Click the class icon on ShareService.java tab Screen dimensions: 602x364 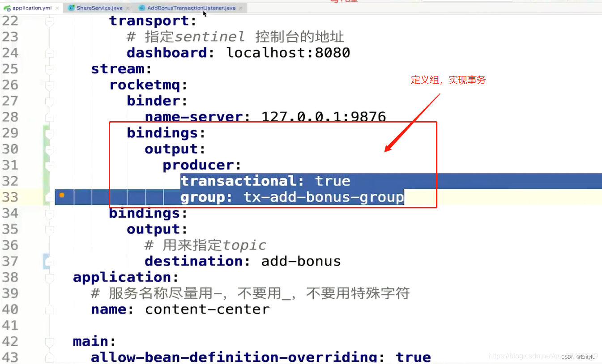tap(71, 8)
